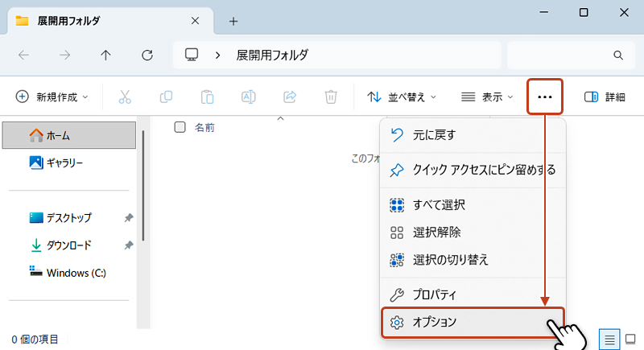Image resolution: width=644 pixels, height=350 pixels.
Task: Click the 0 個の項目 status text
Action: (x=35, y=340)
